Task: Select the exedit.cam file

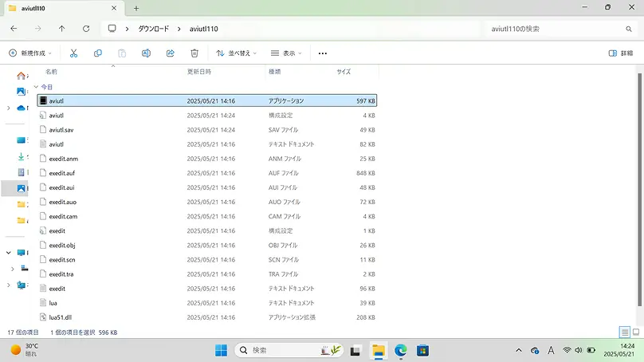Action: [x=207, y=217]
